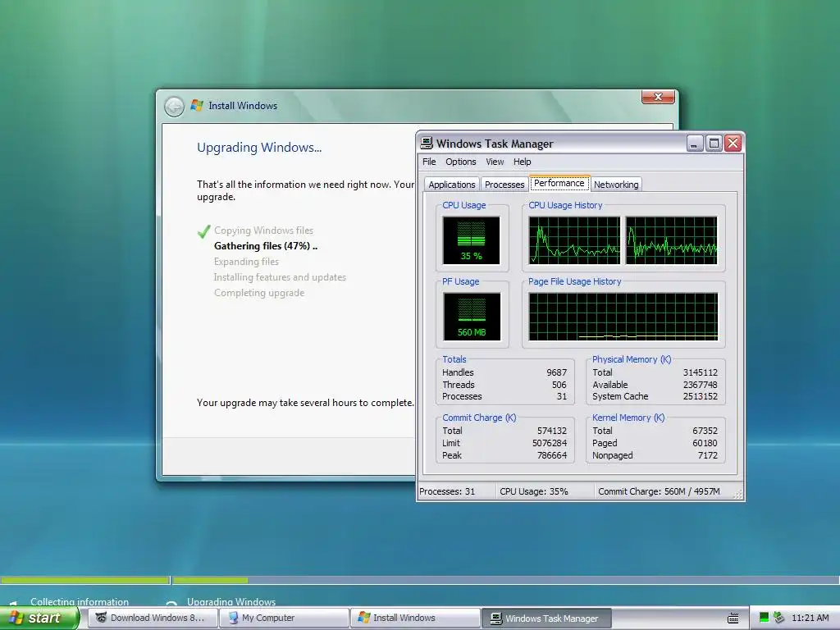This screenshot has height=630, width=840.
Task: Click Commit Charge Peak value 786664
Action: point(552,455)
